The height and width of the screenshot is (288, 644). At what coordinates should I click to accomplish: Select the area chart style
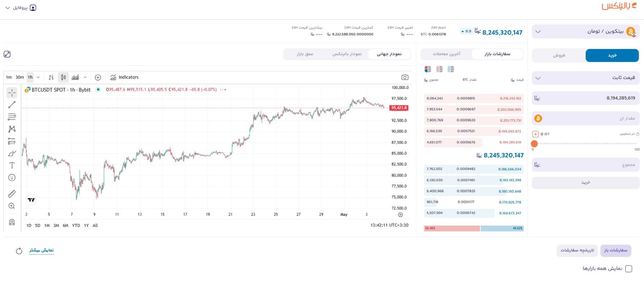click(x=75, y=77)
